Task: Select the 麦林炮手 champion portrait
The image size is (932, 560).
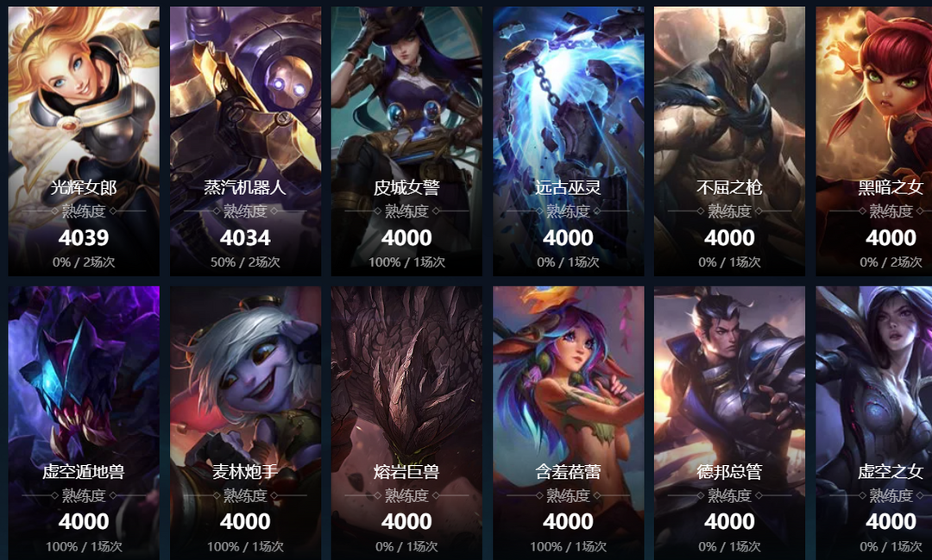Action: click(245, 424)
